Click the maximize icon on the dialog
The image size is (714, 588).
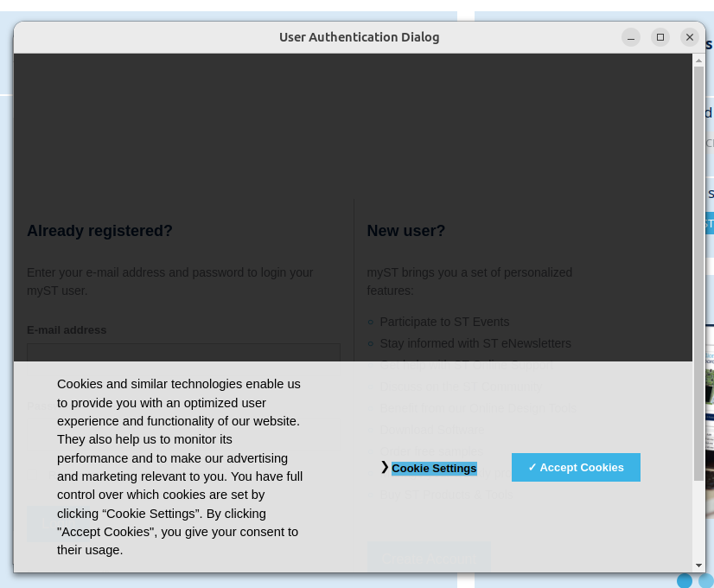coord(660,37)
